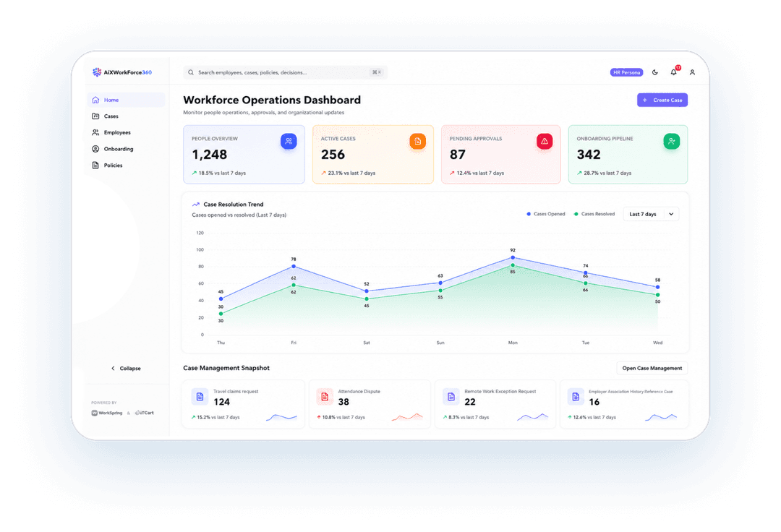Click the Sat 52 cases opened point

tap(367, 291)
